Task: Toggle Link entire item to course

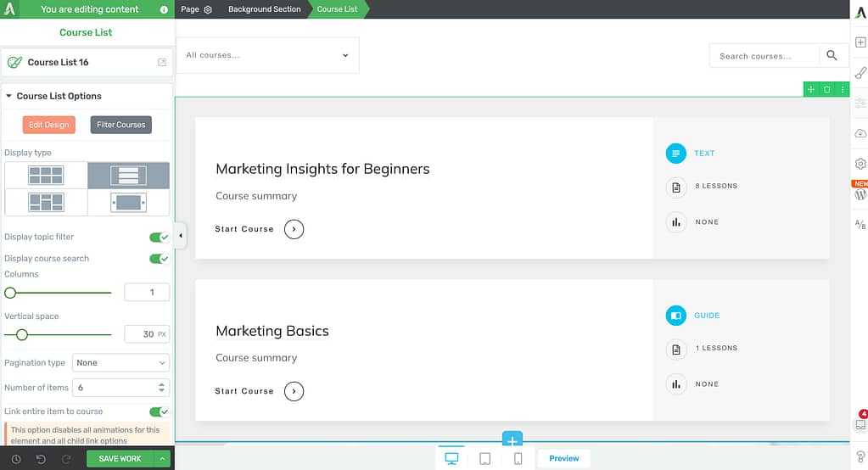Action: pos(160,411)
